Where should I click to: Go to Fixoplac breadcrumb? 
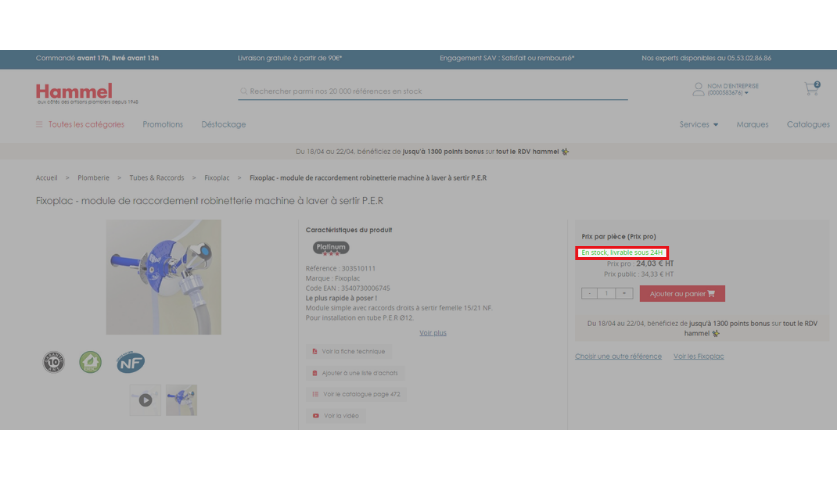click(217, 178)
